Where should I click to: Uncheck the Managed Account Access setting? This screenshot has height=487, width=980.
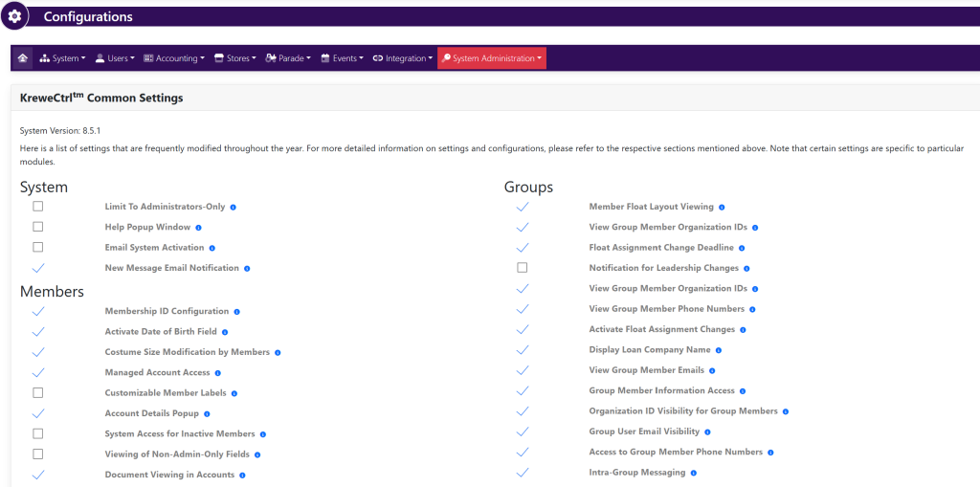click(38, 372)
